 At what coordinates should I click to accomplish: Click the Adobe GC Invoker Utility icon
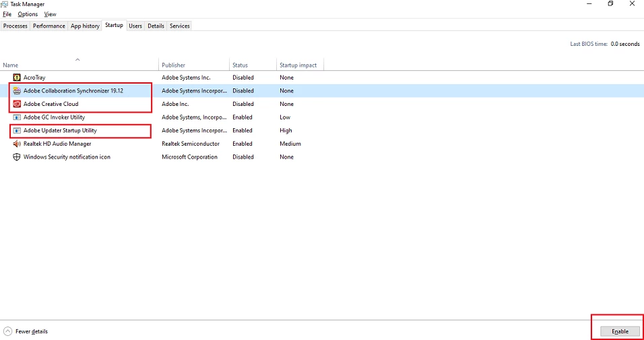[17, 117]
